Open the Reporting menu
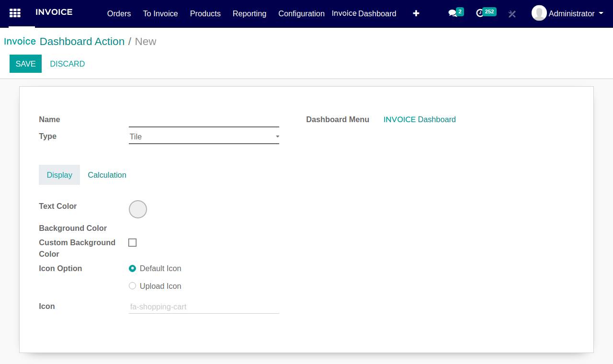 250,13
